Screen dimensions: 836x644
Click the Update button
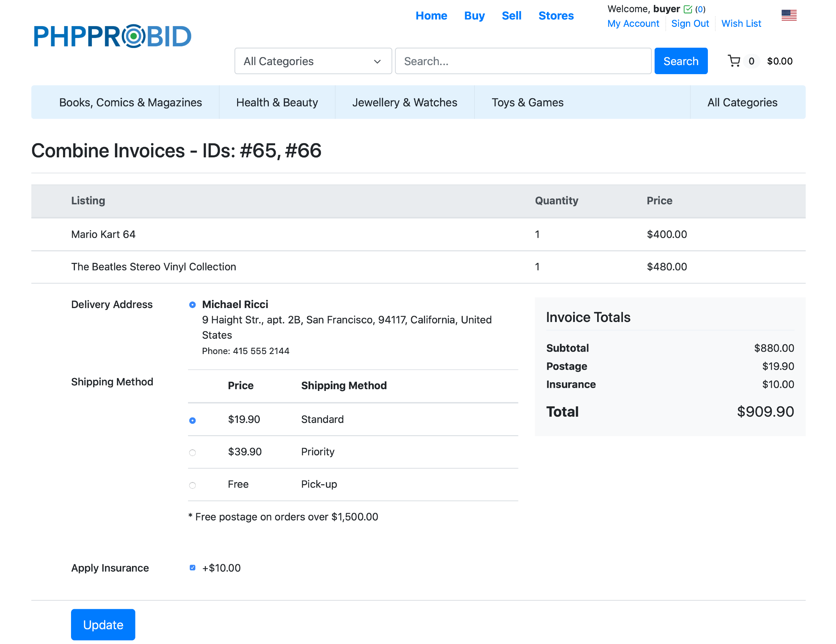pos(103,624)
